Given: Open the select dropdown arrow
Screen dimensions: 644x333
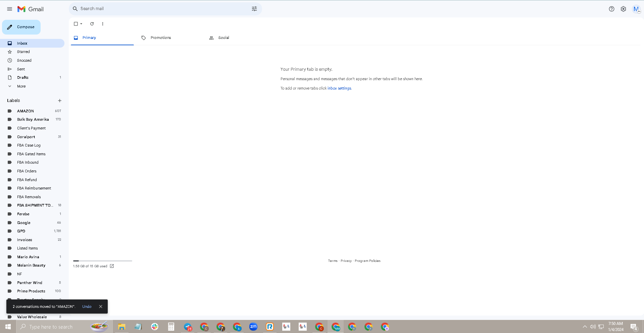Looking at the screenshot, I should 81,24.
